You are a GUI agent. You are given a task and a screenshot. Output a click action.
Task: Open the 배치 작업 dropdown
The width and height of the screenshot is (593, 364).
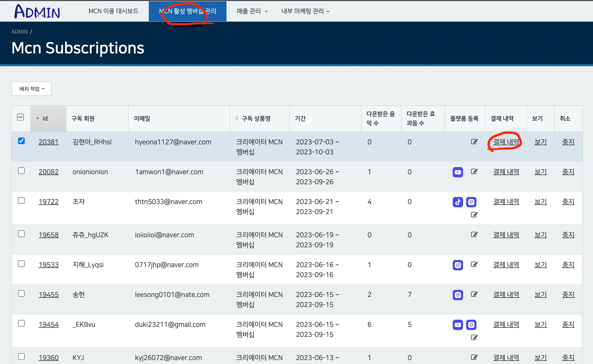31,89
